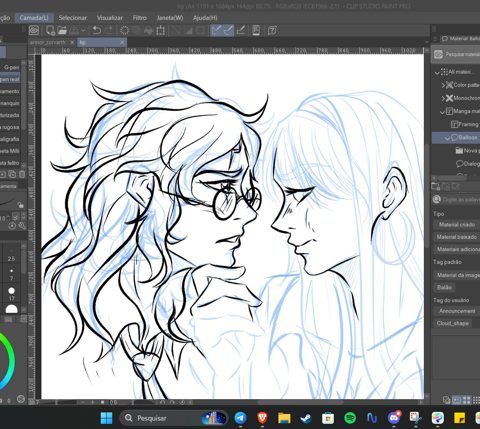The image size is (480, 429).
Task: Open Brave browser from the taskbar
Action: pyautogui.click(x=262, y=418)
